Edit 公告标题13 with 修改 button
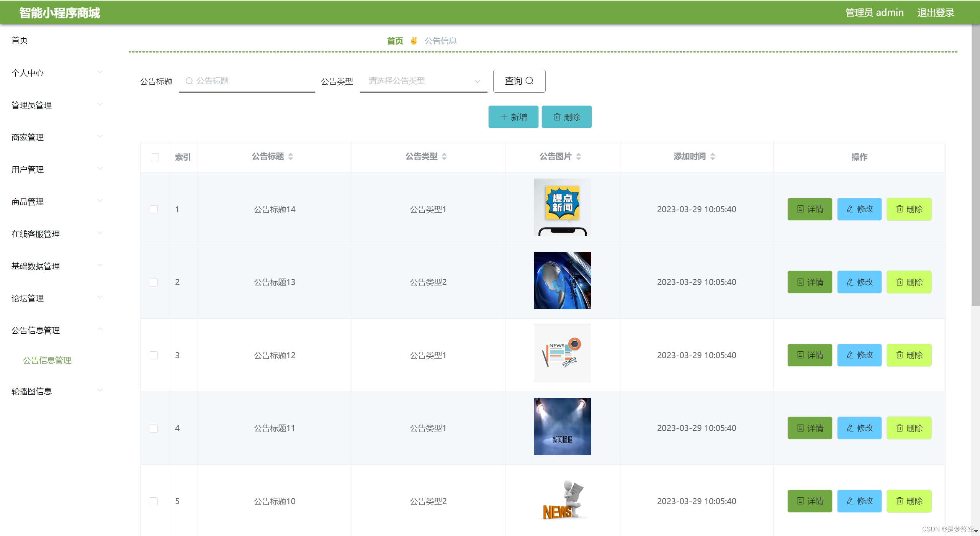The image size is (980, 536). click(859, 282)
